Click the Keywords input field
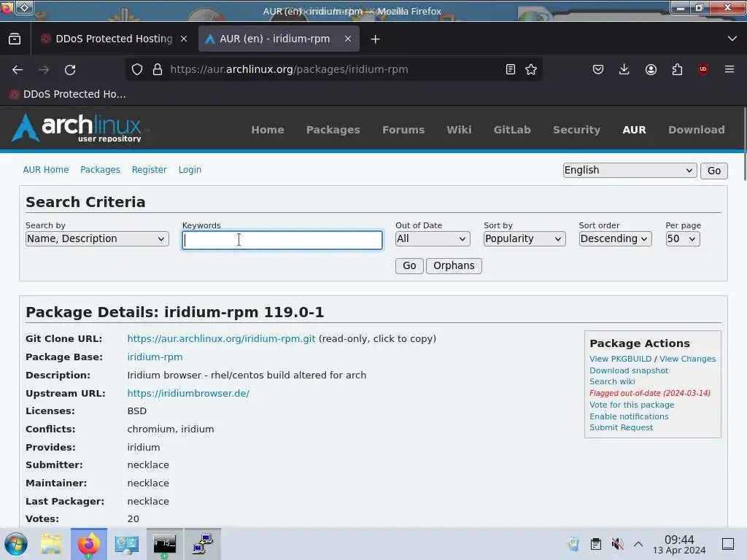The height and width of the screenshot is (560, 747). 282,240
